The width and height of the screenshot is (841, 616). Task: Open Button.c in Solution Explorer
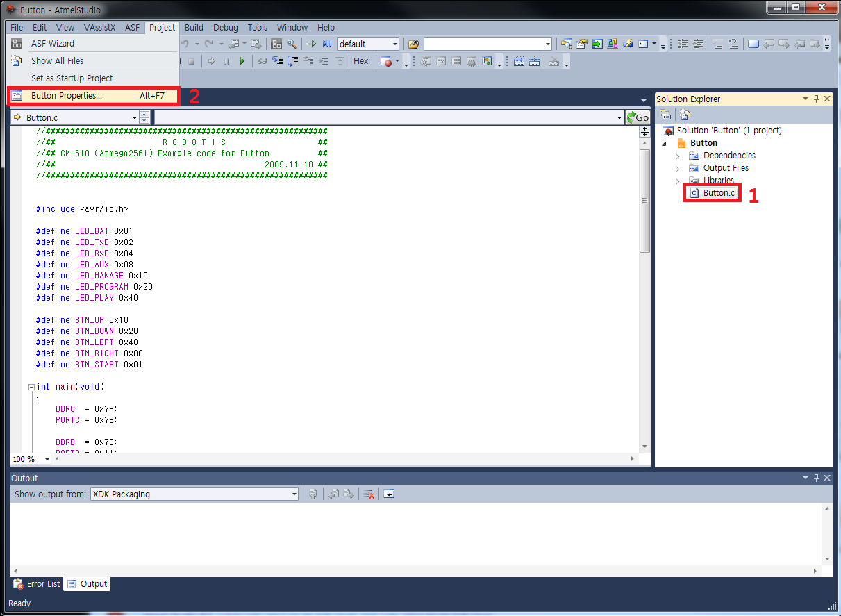coord(718,192)
